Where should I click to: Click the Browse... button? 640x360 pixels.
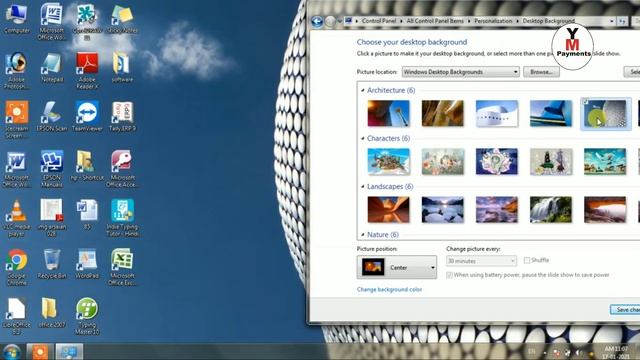pos(541,72)
